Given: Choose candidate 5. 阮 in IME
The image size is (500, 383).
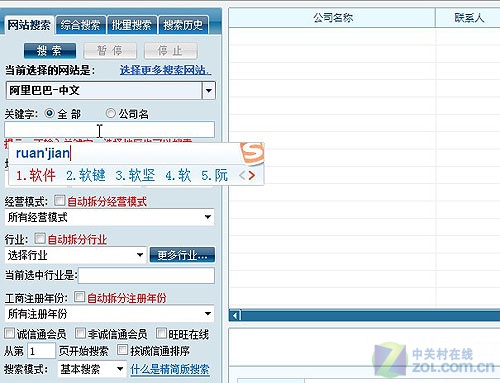Looking at the screenshot, I should click(x=214, y=175).
